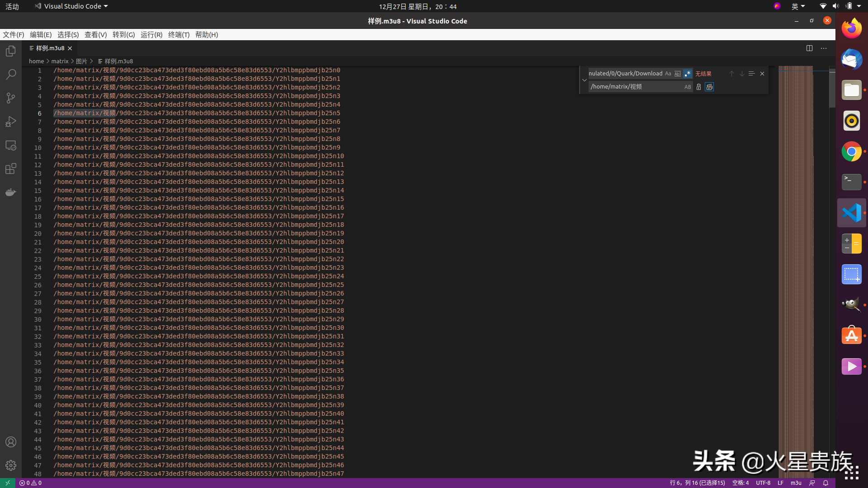
Task: Open the 查看(V) menu
Action: click(x=96, y=35)
